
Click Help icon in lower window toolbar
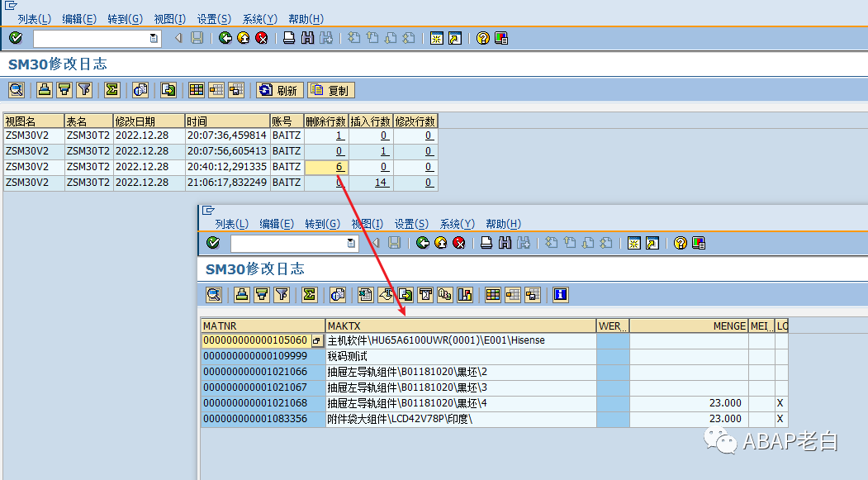[681, 243]
